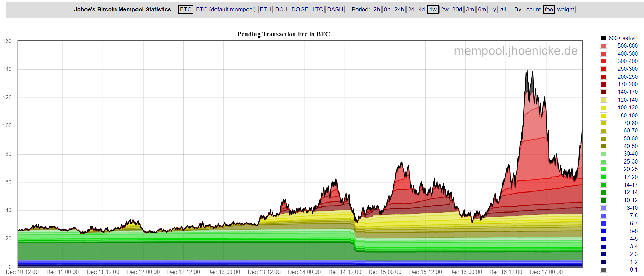This screenshot has height=276, width=644.
Task: Switch to BCH statistics
Action: click(281, 9)
